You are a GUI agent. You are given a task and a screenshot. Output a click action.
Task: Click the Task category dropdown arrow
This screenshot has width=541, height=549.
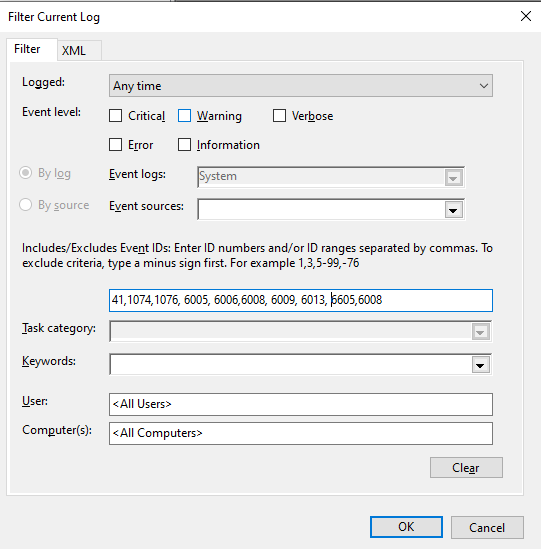coord(480,332)
